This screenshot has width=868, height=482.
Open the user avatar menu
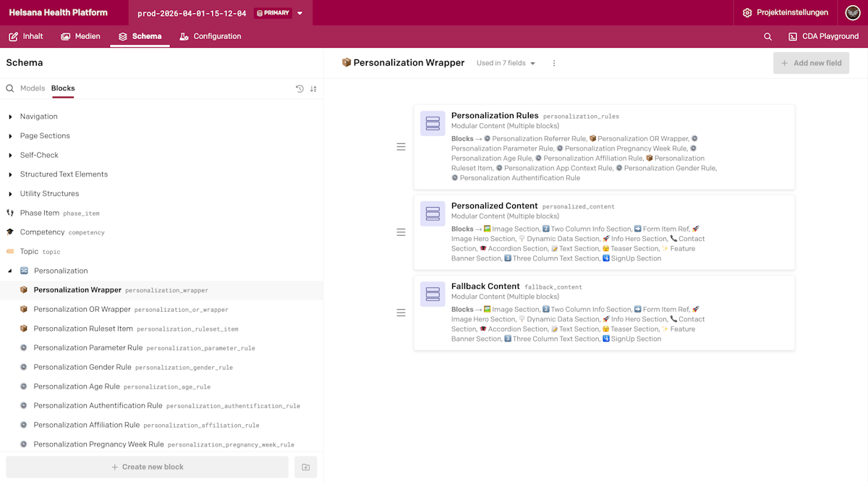(852, 13)
